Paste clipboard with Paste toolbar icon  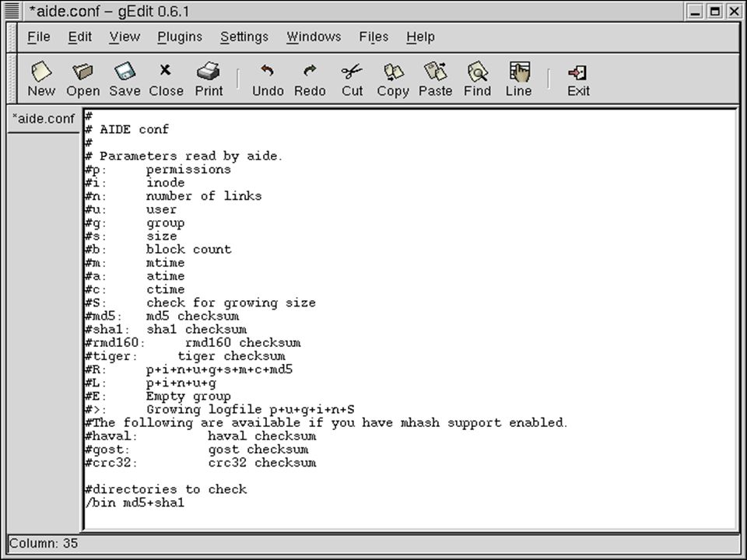click(435, 79)
